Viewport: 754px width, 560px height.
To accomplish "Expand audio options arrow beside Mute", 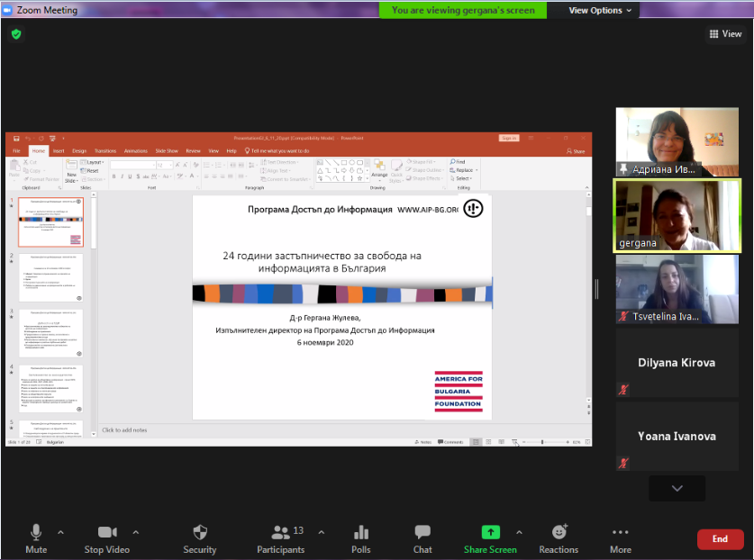I will click(61, 532).
